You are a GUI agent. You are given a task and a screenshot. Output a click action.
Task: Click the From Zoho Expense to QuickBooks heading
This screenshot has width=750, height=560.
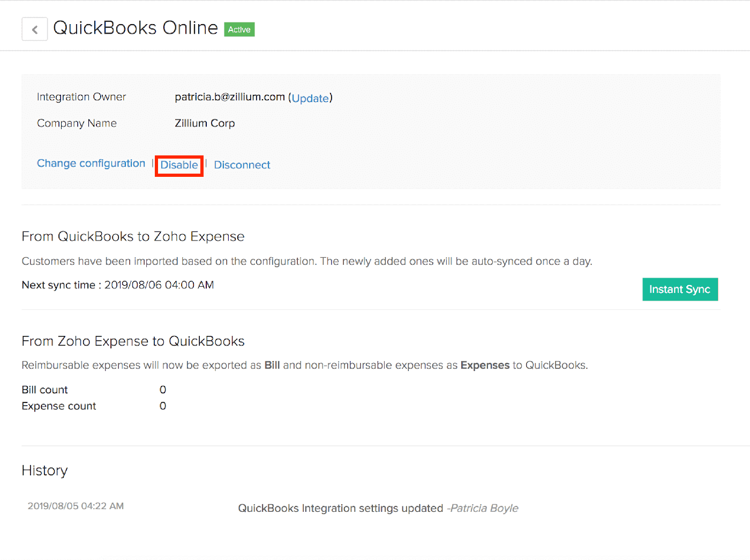click(x=133, y=341)
